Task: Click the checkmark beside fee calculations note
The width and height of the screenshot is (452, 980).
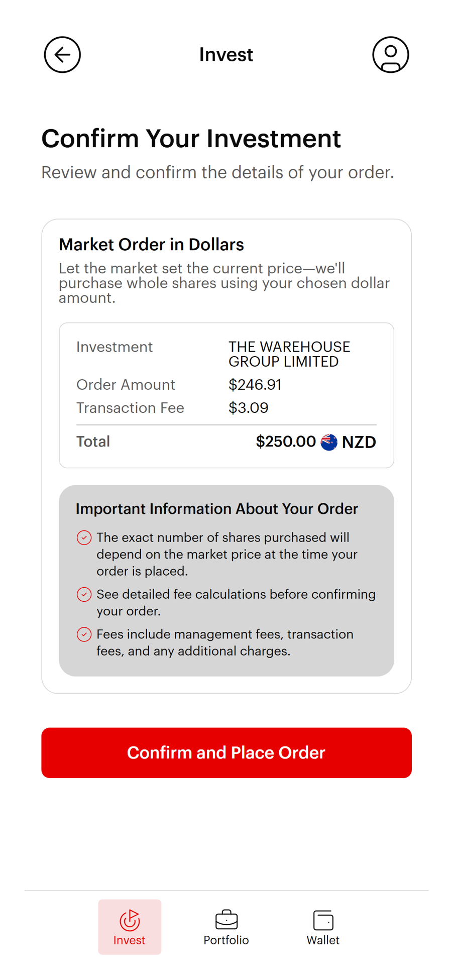Action: click(84, 594)
